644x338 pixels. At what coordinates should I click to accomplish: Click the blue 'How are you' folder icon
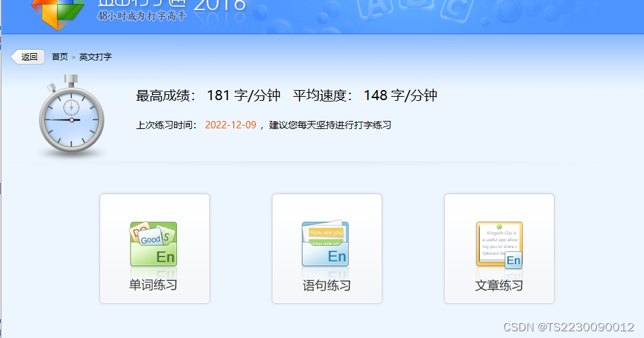pos(325,244)
